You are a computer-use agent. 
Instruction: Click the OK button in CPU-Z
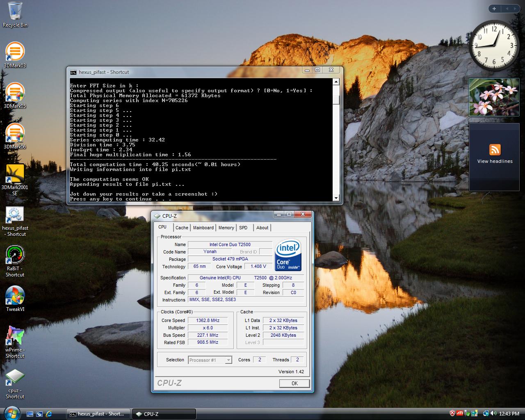[294, 383]
